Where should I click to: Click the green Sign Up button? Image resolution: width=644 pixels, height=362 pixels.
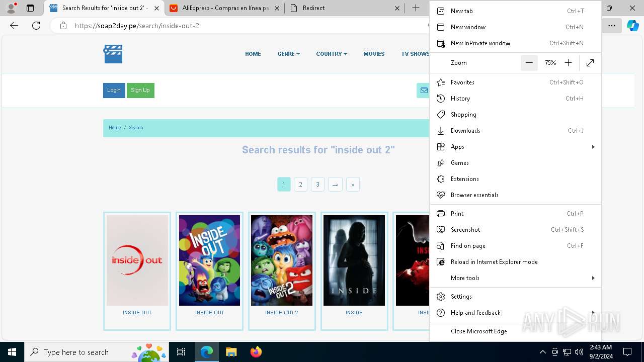point(140,90)
